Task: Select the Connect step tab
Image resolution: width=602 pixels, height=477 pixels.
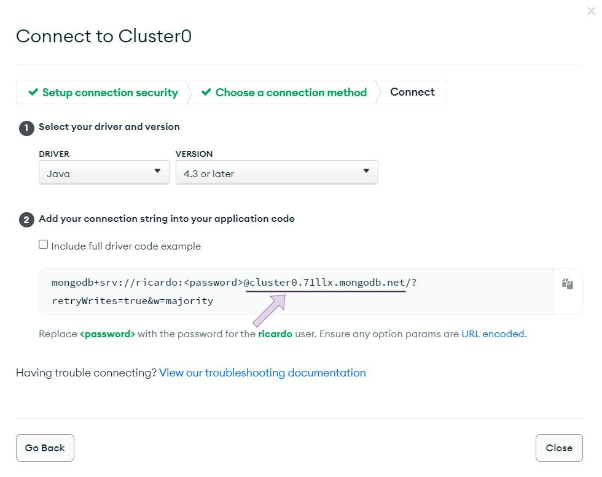Action: pyautogui.click(x=412, y=93)
